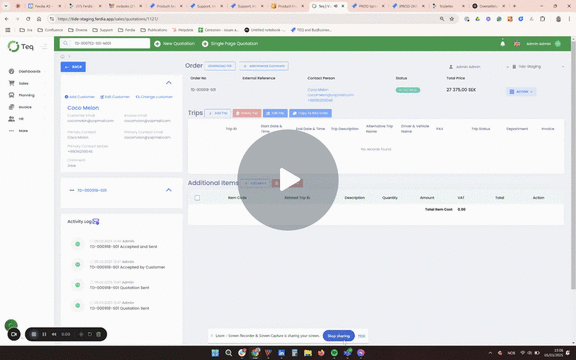576x360 pixels.
Task: Click the Add Trip button
Action: [218, 113]
